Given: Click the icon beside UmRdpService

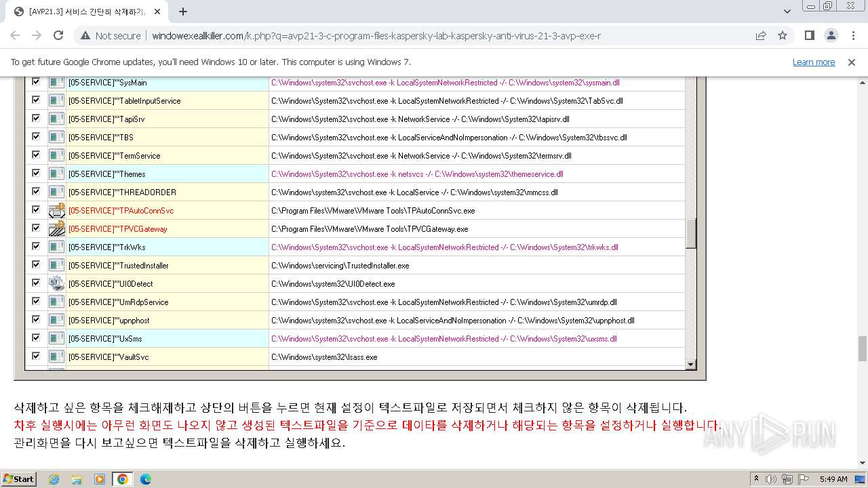Looking at the screenshot, I should coord(56,302).
